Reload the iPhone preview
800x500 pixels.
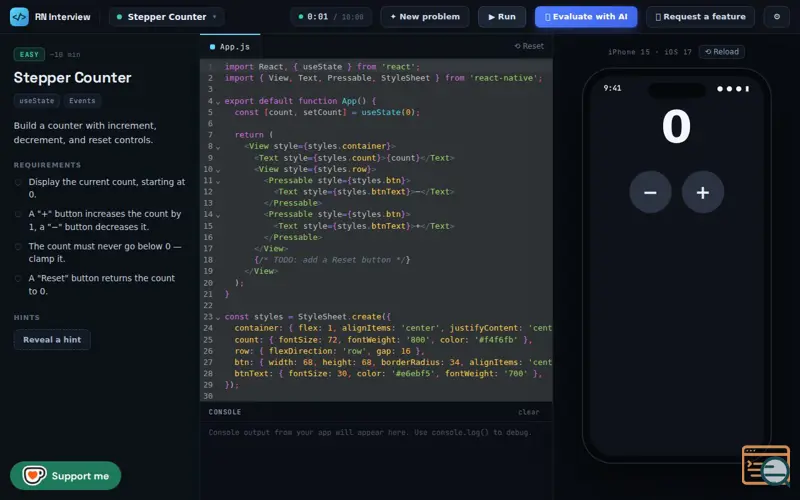[x=721, y=52]
